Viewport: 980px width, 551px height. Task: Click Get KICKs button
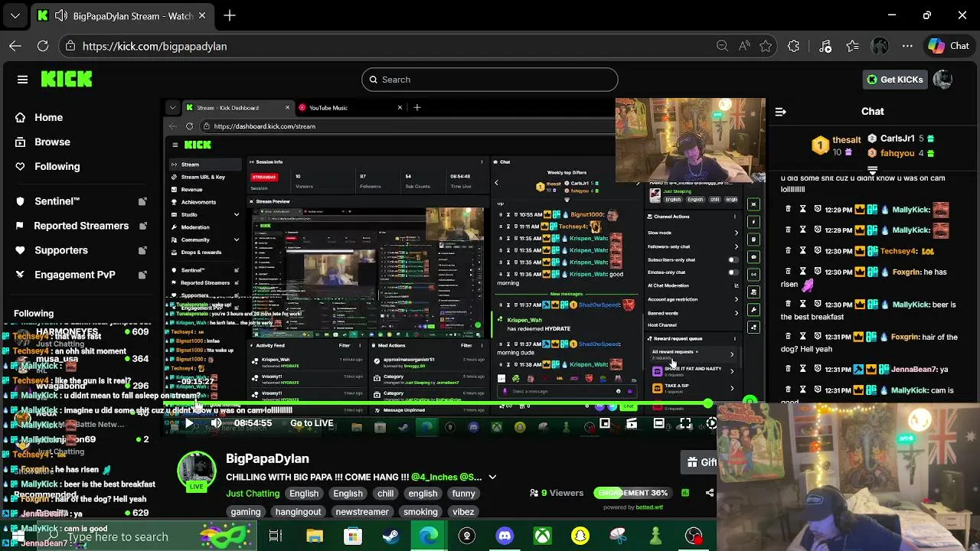pyautogui.click(x=894, y=80)
